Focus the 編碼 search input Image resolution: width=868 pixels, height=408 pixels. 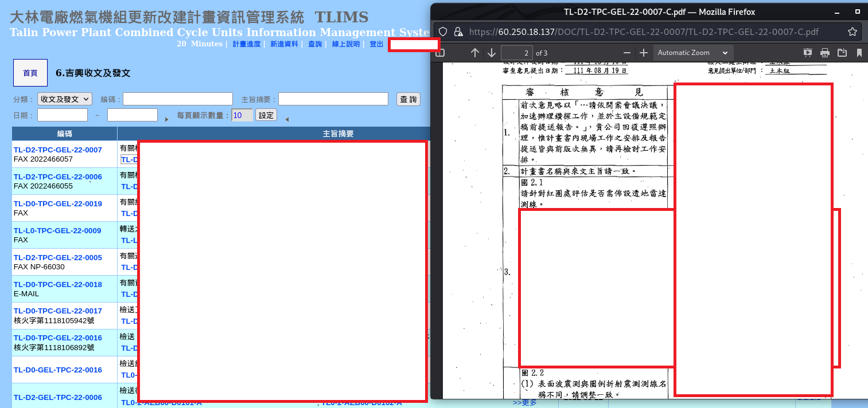click(178, 99)
